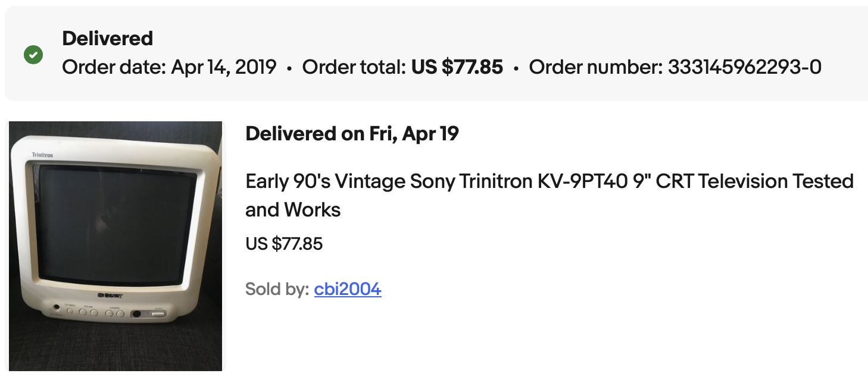Click the item price US $77.85
The height and width of the screenshot is (383, 868).
(284, 243)
